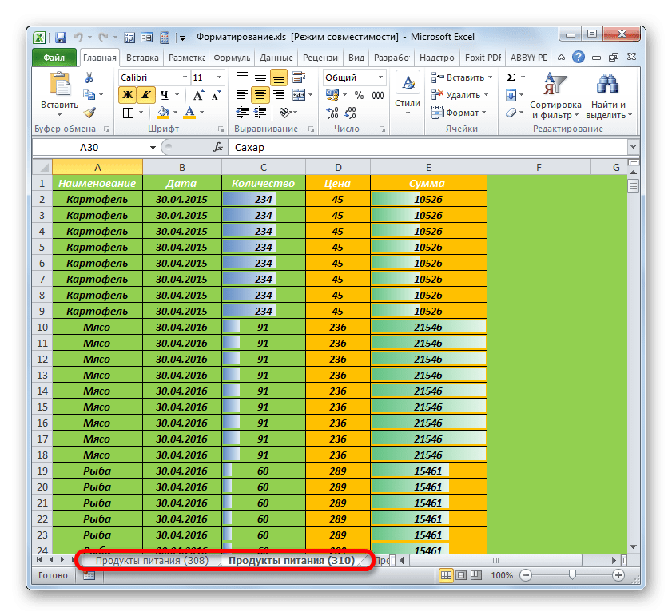Click the percent style icon
Screen dimensions: 672x616
click(359, 95)
